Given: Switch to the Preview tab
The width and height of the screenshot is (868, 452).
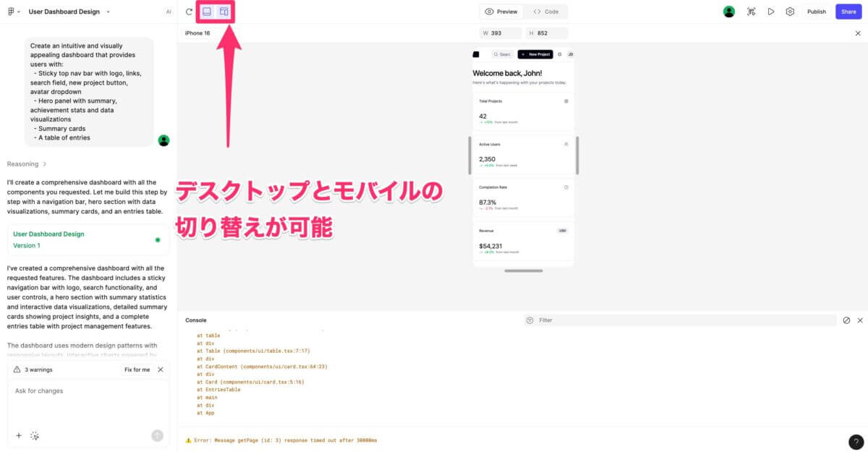Looking at the screenshot, I should pos(501,12).
